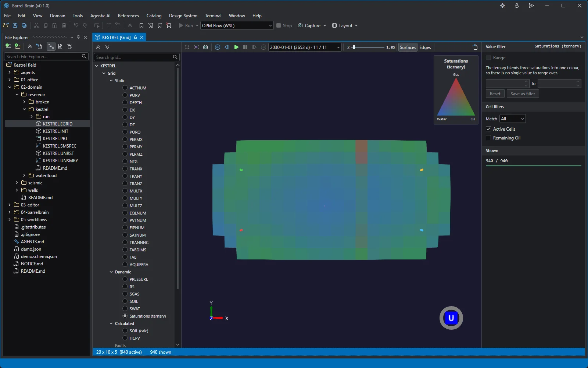Fit the 3D view to window
Viewport: 588px width, 368px height.
[x=187, y=47]
